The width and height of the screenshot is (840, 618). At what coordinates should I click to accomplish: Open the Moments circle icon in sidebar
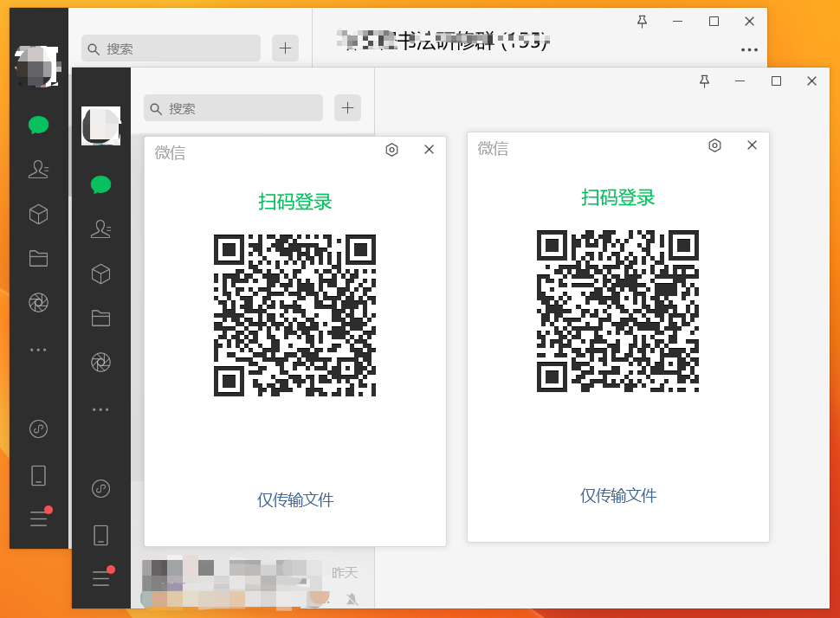tap(100, 363)
